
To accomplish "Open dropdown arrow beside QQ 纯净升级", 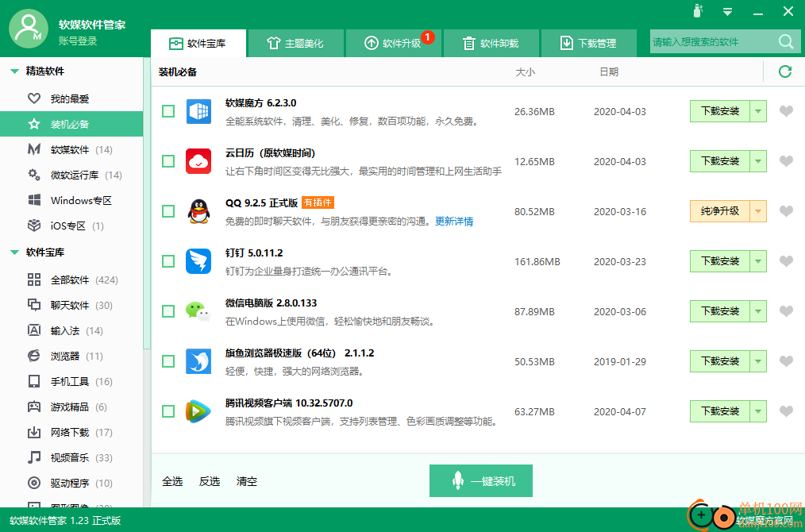I will pyautogui.click(x=758, y=211).
